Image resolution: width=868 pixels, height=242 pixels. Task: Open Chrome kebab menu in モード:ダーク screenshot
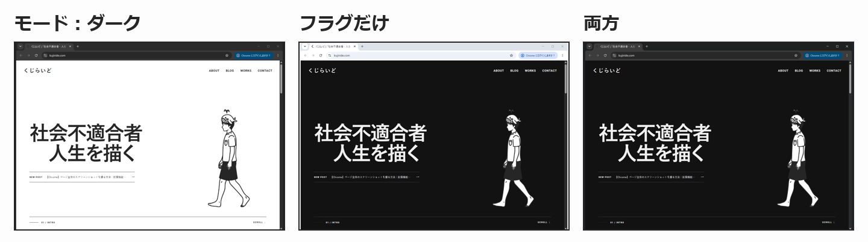click(x=278, y=55)
